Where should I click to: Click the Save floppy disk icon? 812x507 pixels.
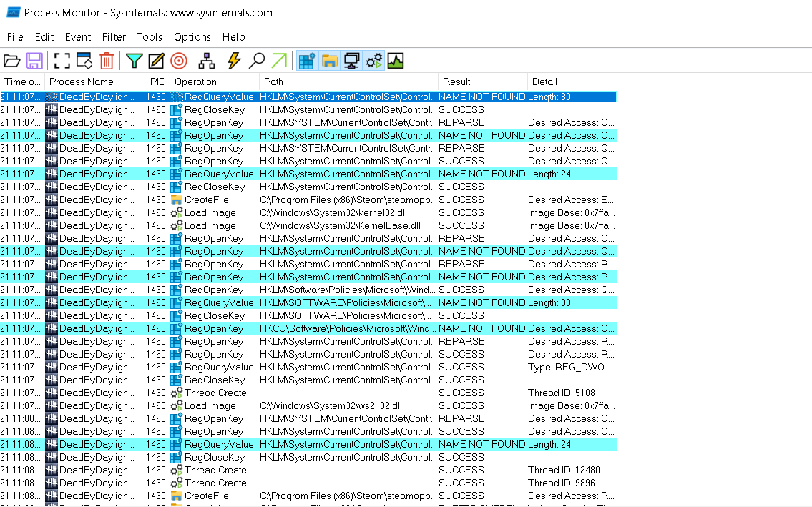click(34, 61)
